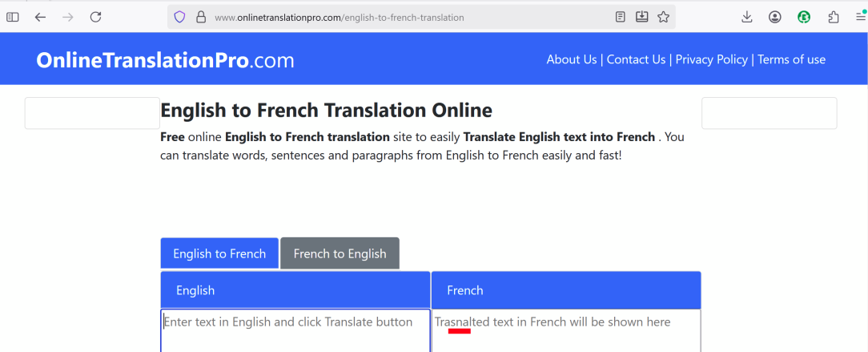Click the save to Pocket icon
Viewport: 868px width, 352px height.
[x=641, y=17]
